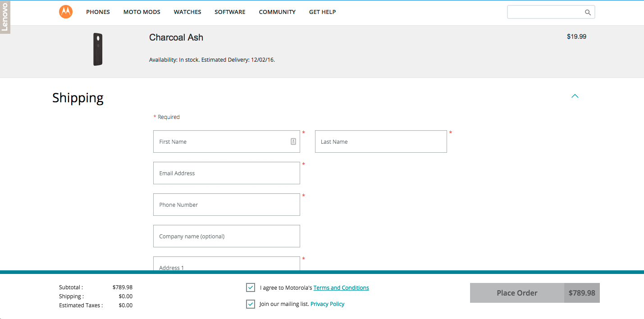The image size is (644, 319).
Task: Click the Subtotal $789.98 amount
Action: pyautogui.click(x=123, y=287)
